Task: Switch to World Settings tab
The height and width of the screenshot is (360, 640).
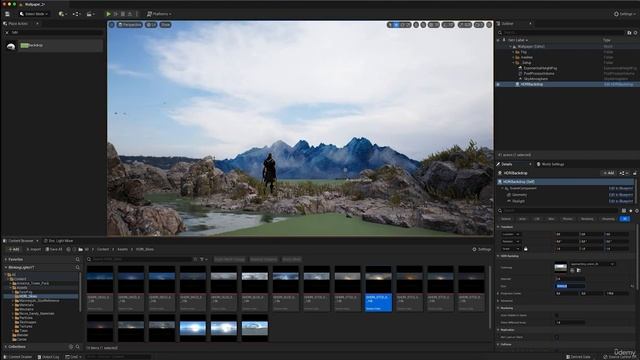Action: pyautogui.click(x=550, y=164)
